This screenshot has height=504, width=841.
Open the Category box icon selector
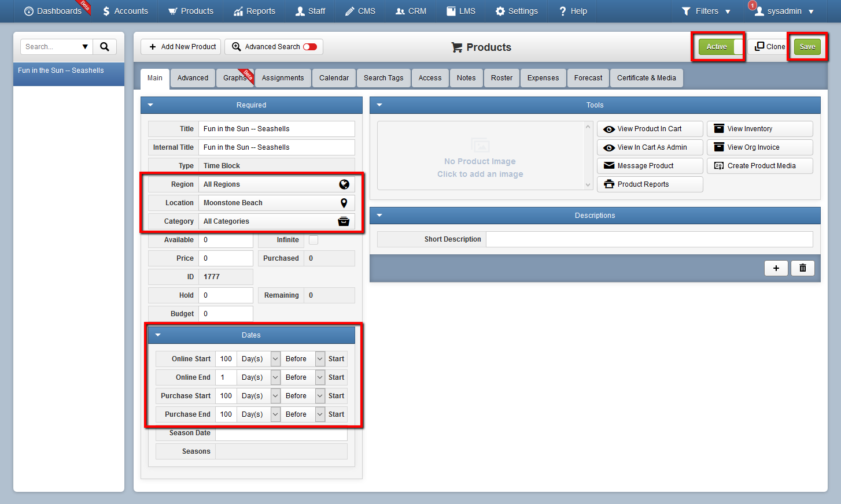point(344,221)
